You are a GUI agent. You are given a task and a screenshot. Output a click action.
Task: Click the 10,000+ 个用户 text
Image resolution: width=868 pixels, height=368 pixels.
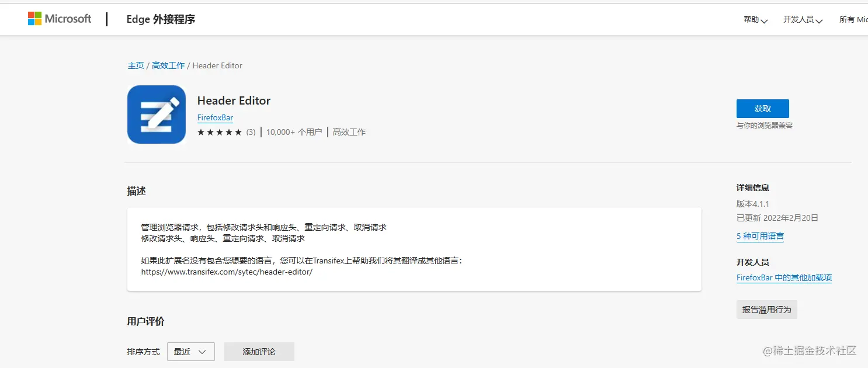[294, 133]
